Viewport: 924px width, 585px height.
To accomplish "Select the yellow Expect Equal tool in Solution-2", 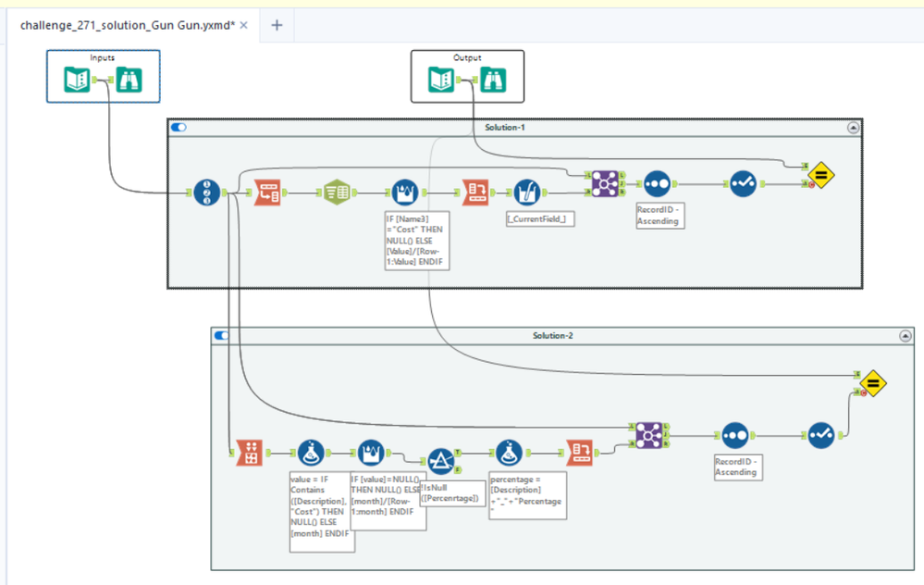I will (873, 383).
